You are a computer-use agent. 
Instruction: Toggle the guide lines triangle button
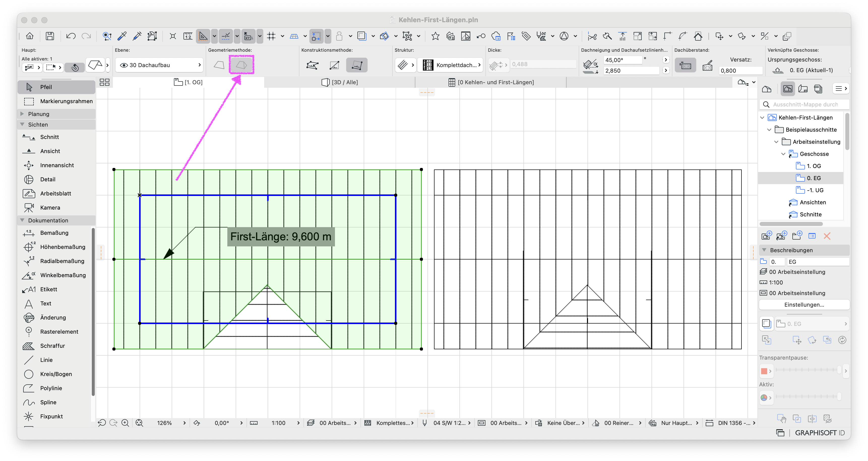tap(203, 36)
